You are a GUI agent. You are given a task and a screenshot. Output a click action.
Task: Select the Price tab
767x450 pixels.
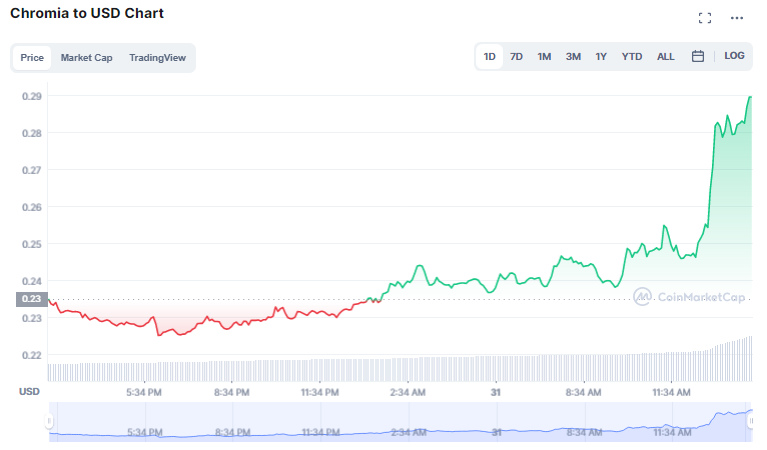point(32,58)
